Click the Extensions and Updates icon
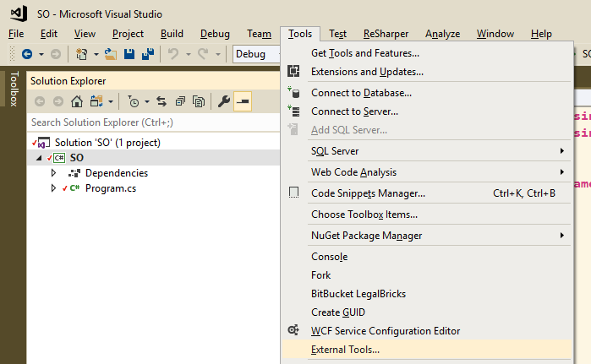This screenshot has height=364, width=591. [293, 71]
